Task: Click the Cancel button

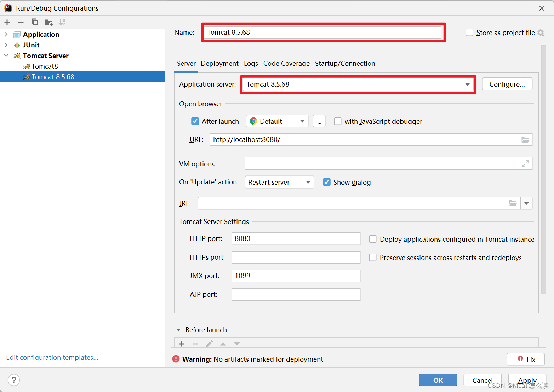Action: pyautogui.click(x=482, y=380)
